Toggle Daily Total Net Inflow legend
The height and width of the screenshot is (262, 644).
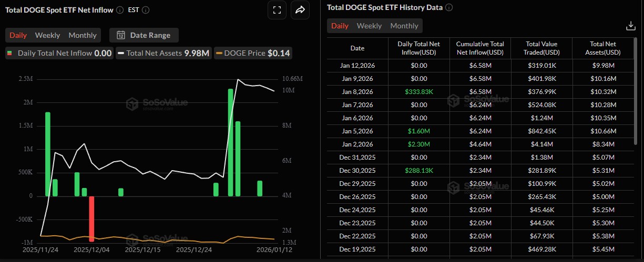click(59, 53)
